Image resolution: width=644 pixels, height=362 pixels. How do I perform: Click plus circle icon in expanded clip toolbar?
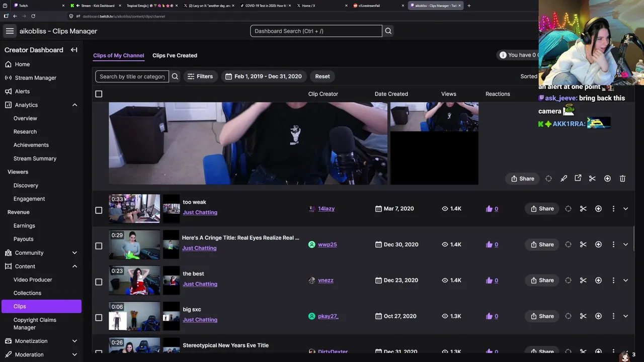607,178
